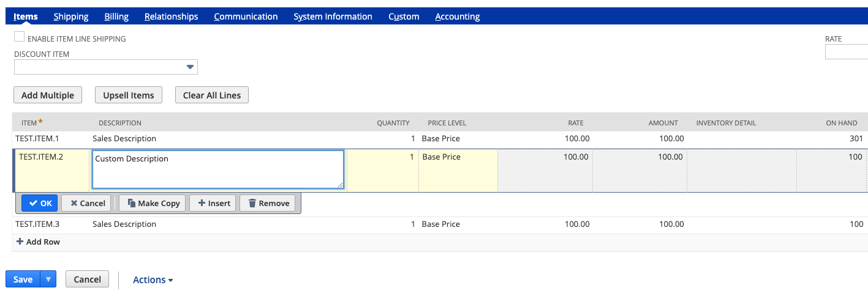Click the TEST.ITEM.2 item cell
The width and height of the screenshot is (868, 296).
click(51, 170)
